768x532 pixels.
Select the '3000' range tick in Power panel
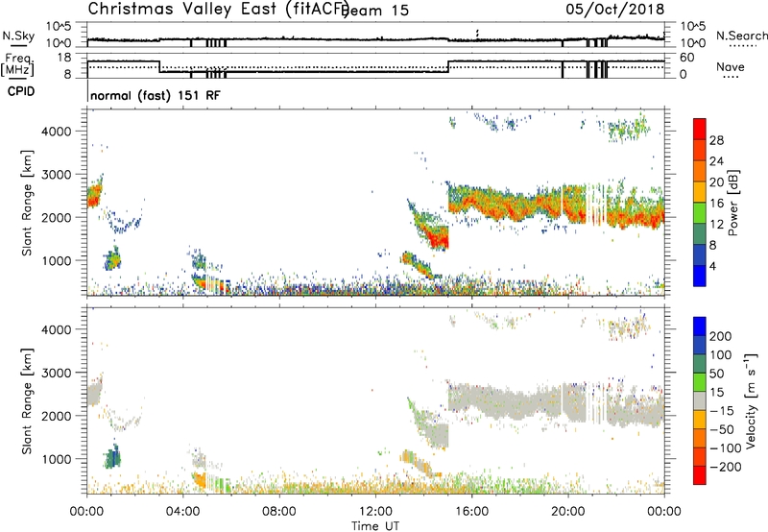pos(57,175)
